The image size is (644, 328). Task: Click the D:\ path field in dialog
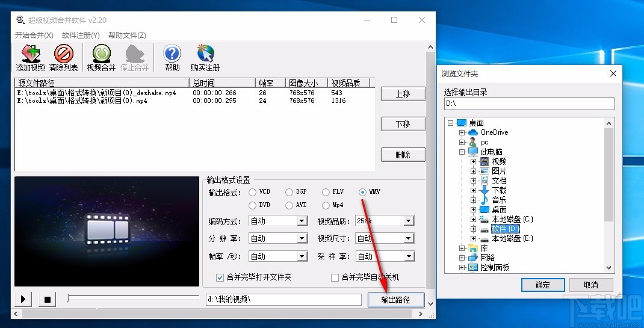pyautogui.click(x=530, y=104)
